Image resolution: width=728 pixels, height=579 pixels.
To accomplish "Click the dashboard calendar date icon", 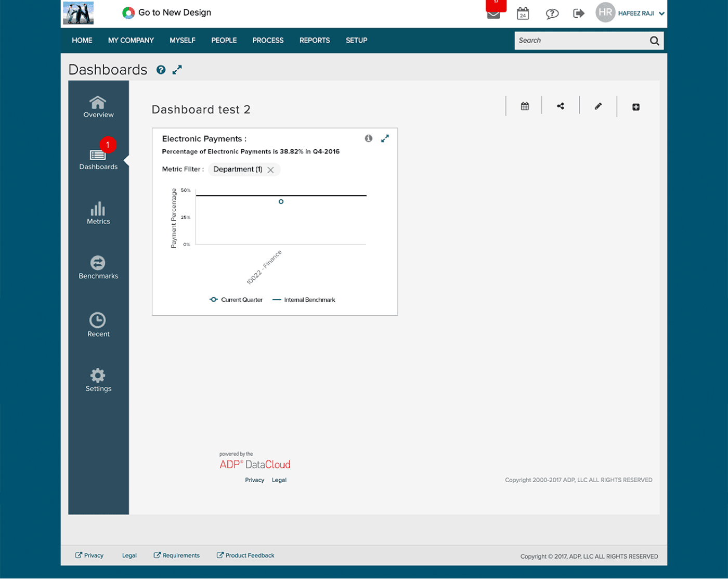I will click(525, 106).
